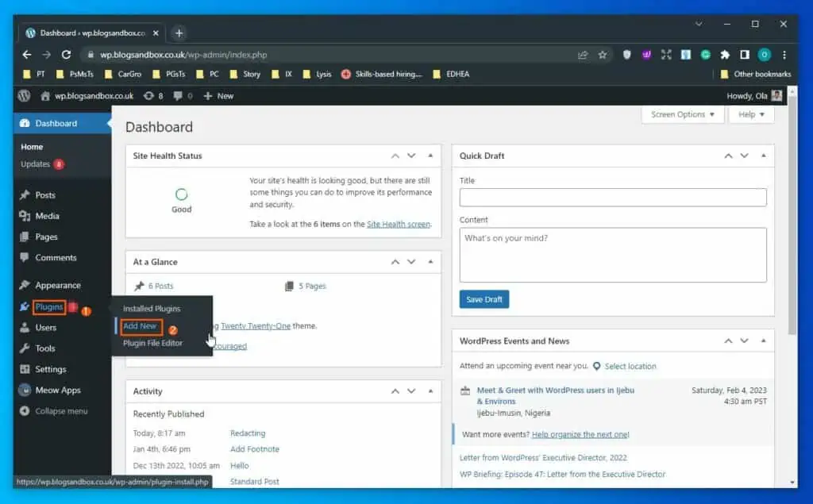Open the updates indicator showing 8
813x504 pixels.
[x=153, y=96]
